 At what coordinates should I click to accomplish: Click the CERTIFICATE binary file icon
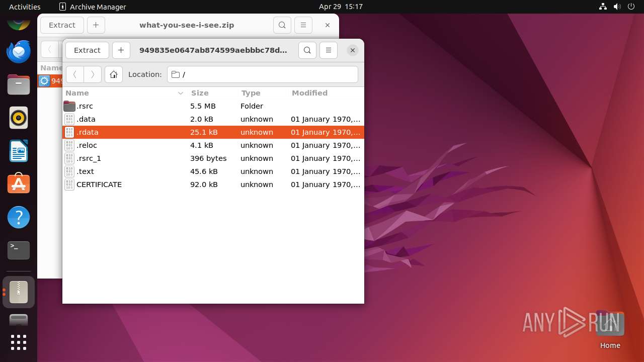pyautogui.click(x=69, y=185)
